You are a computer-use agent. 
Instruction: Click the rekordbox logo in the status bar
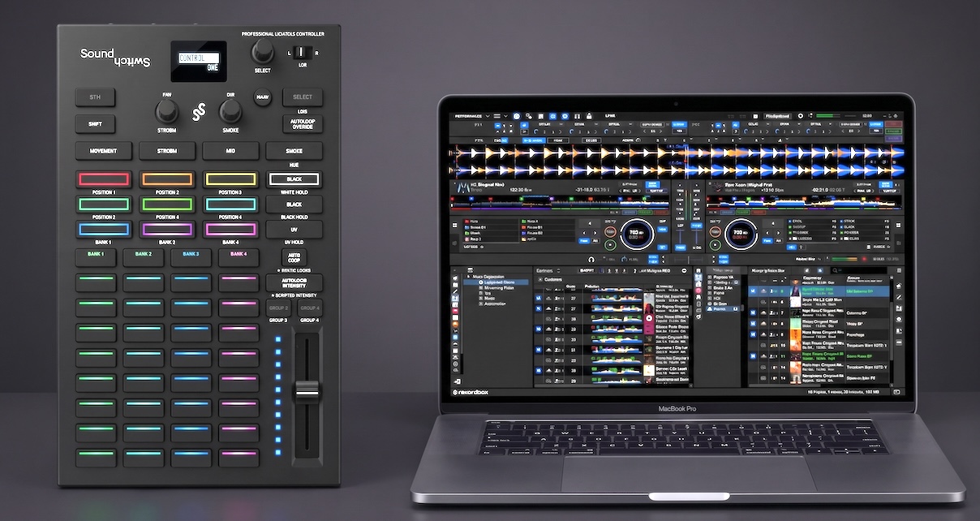[471, 393]
